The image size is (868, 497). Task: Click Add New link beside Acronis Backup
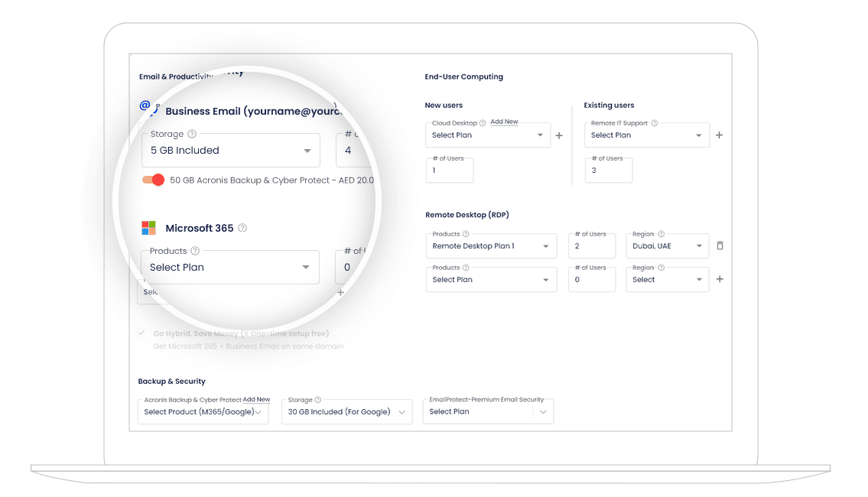[256, 399]
